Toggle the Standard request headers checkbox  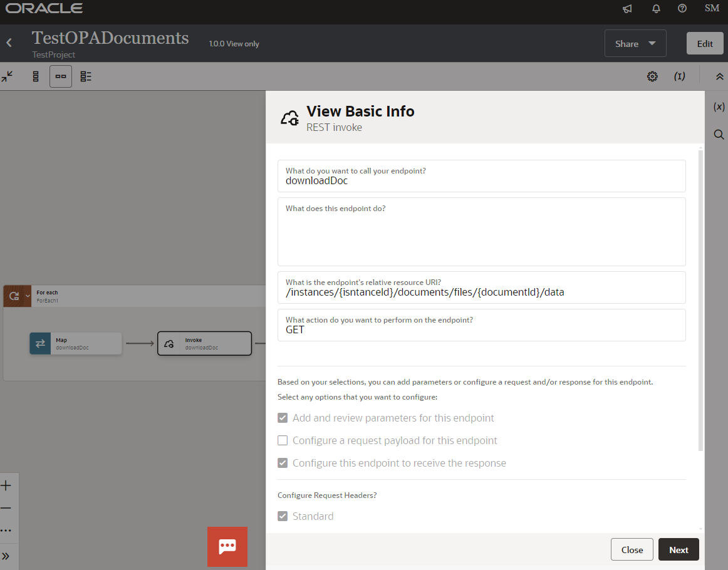pos(283,516)
